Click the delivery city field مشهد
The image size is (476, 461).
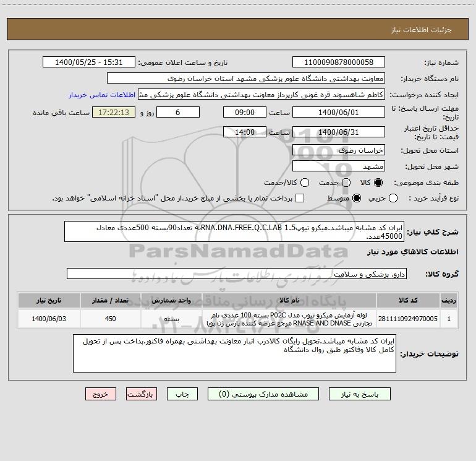click(x=339, y=166)
